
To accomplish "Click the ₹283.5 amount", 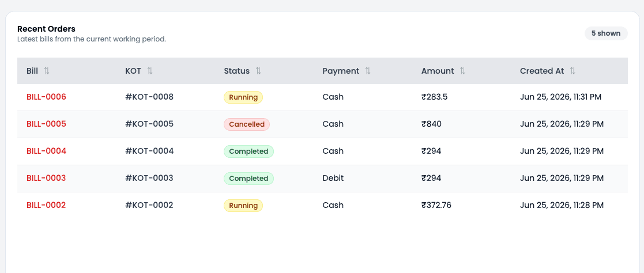I will click(x=435, y=97).
